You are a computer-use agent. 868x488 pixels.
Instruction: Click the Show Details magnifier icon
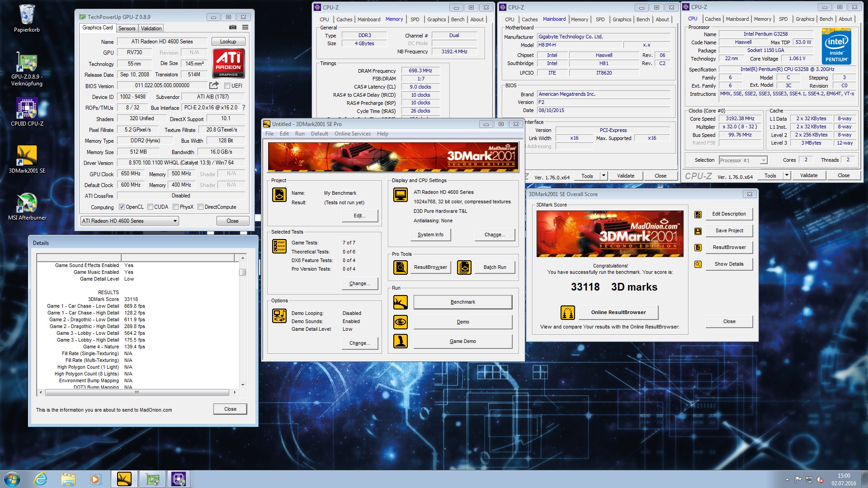click(698, 264)
